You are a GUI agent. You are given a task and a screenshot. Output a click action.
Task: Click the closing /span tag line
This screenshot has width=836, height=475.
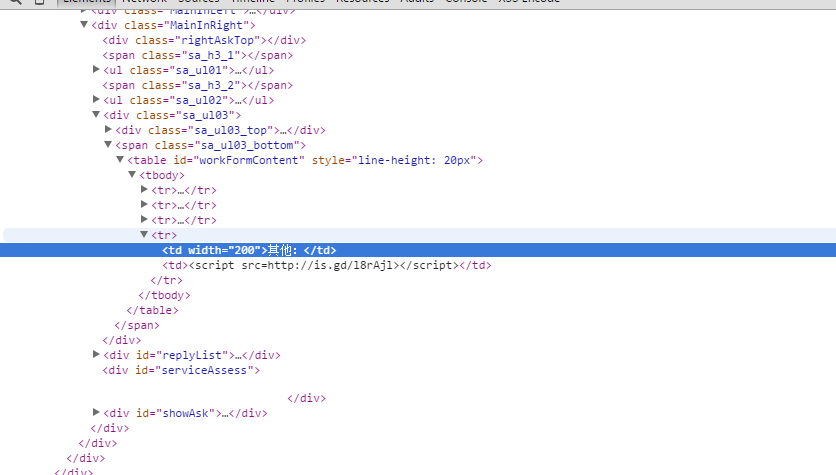(x=137, y=325)
